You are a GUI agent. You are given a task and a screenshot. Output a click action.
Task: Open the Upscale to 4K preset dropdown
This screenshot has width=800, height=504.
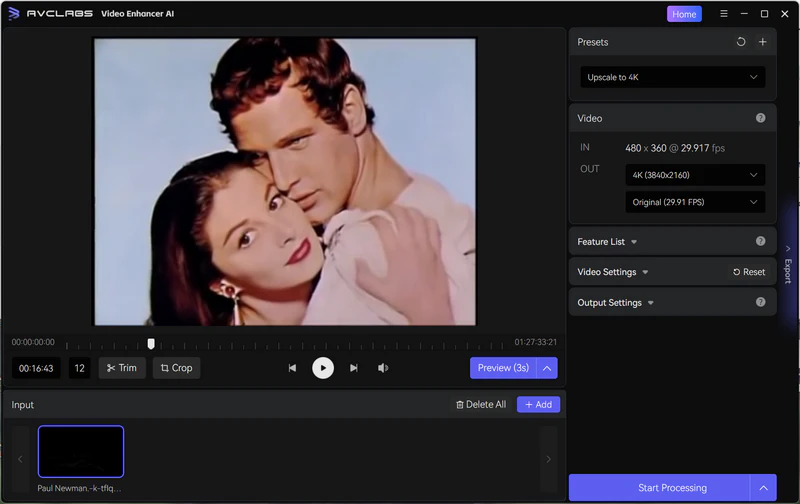672,77
